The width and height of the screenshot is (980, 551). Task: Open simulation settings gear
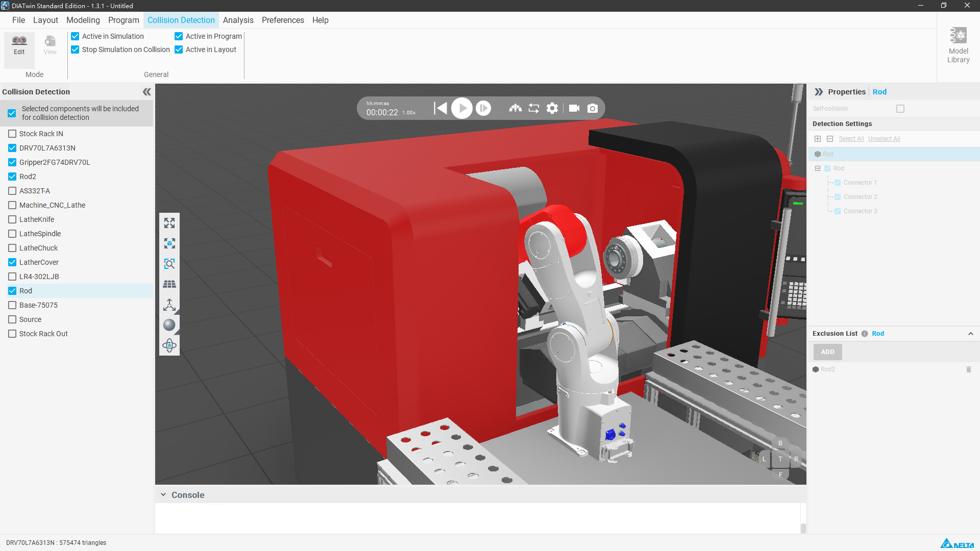(x=552, y=108)
